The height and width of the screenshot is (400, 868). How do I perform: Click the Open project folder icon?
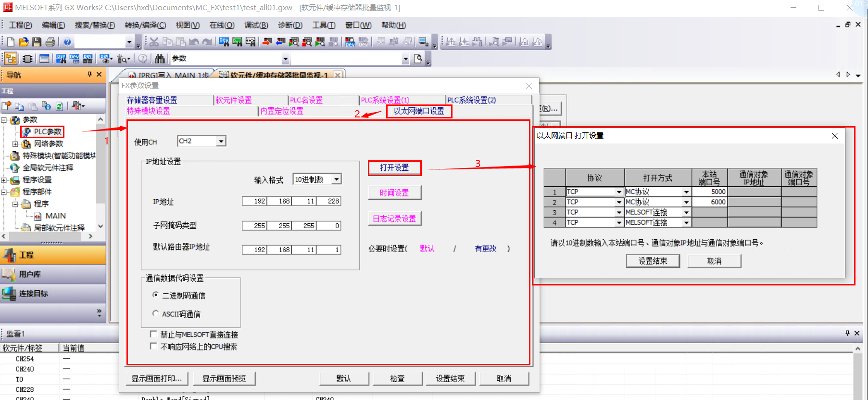(24, 42)
